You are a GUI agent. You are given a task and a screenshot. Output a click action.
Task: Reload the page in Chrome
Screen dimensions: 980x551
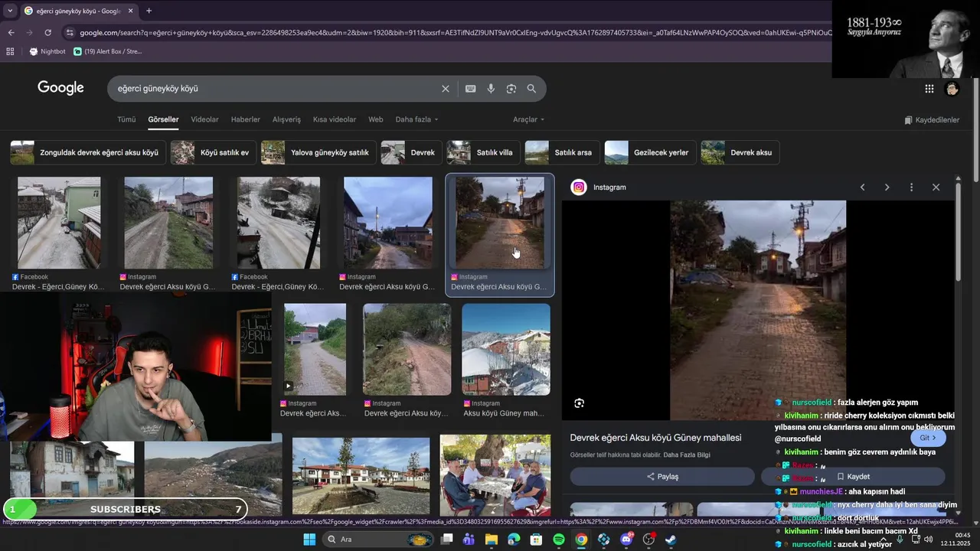tap(47, 33)
